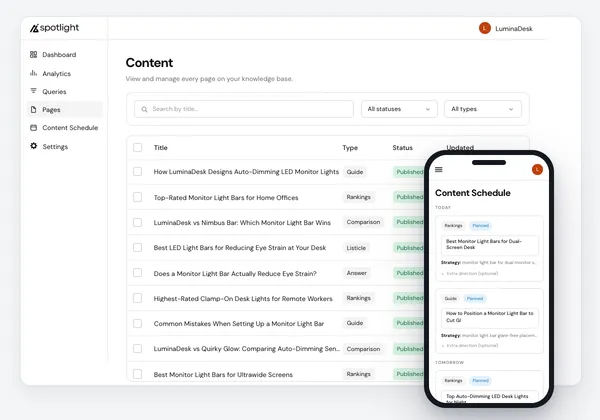Image resolution: width=600 pixels, height=420 pixels.
Task: Open 'Highest-Rated Clamp-On Desk Lights for Remote Workers'
Action: tap(243, 299)
